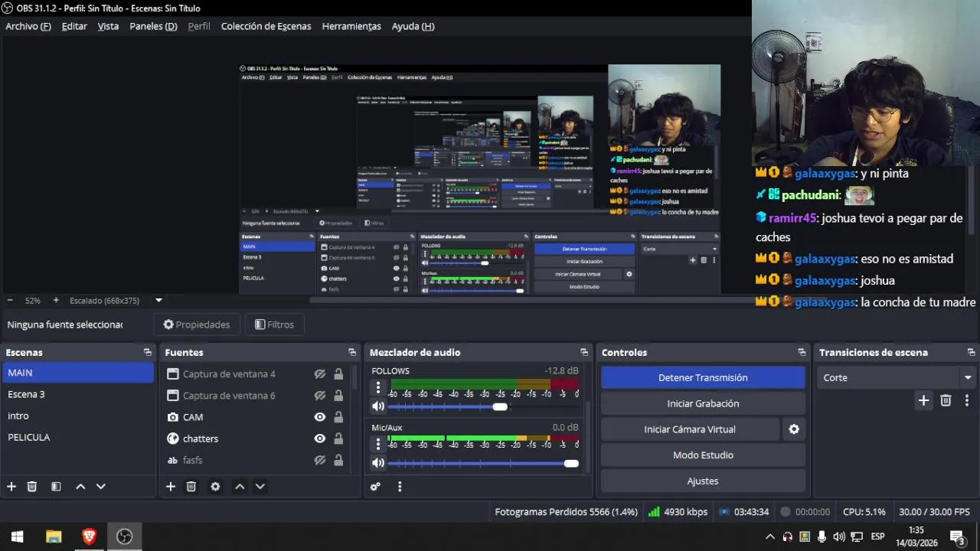Viewport: 980px width, 551px height.
Task: Open advanced audio properties gear in mixer
Action: [375, 487]
